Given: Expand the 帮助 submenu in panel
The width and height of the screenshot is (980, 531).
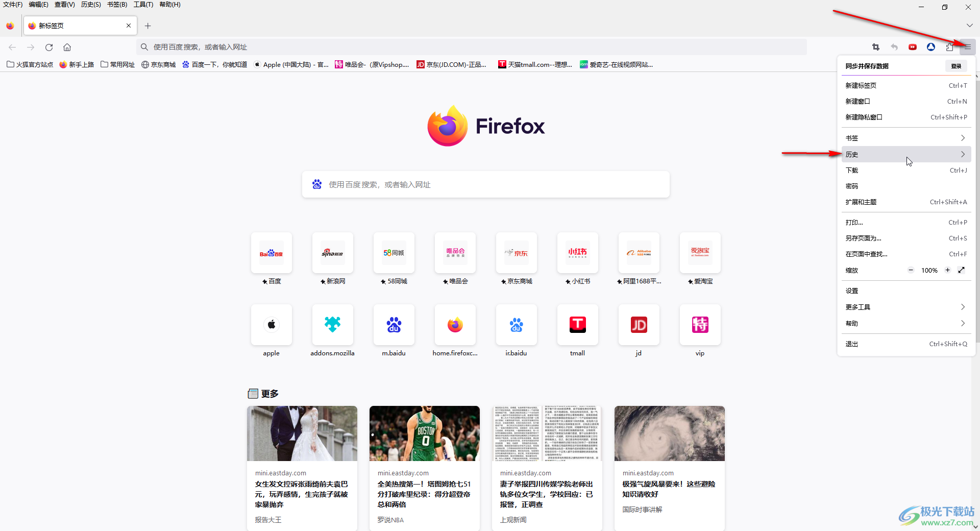Looking at the screenshot, I should [906, 323].
